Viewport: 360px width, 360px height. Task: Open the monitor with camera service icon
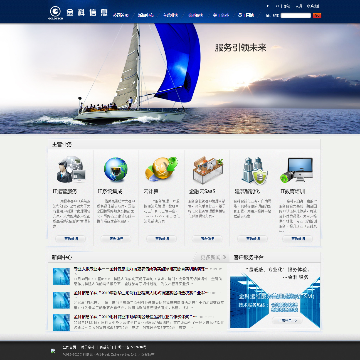tap(297, 170)
